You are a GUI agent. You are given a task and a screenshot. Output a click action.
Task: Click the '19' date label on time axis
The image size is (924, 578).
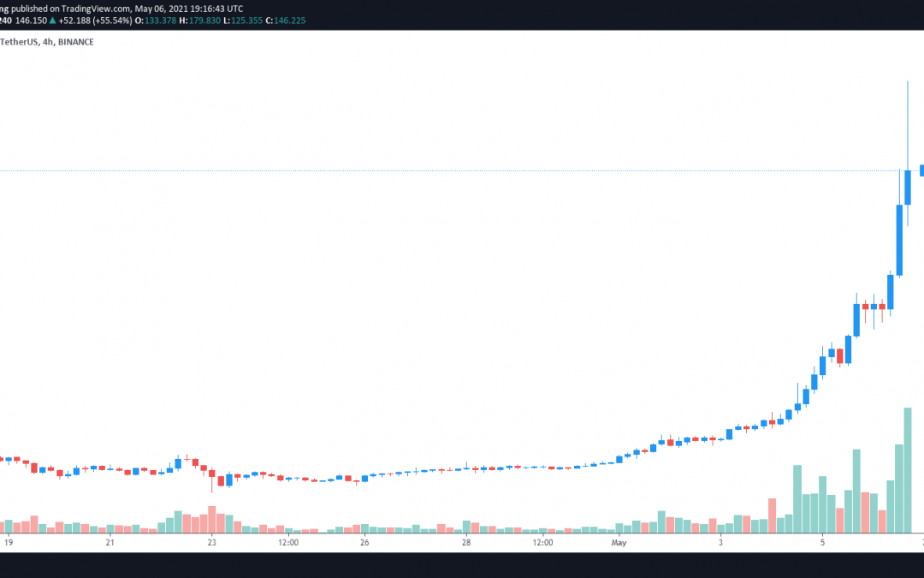pos(9,543)
